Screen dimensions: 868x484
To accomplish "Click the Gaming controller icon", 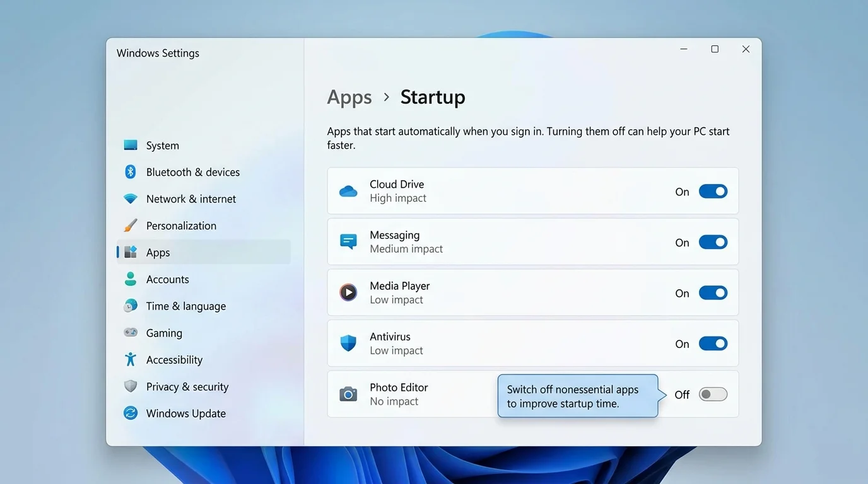I will (131, 332).
